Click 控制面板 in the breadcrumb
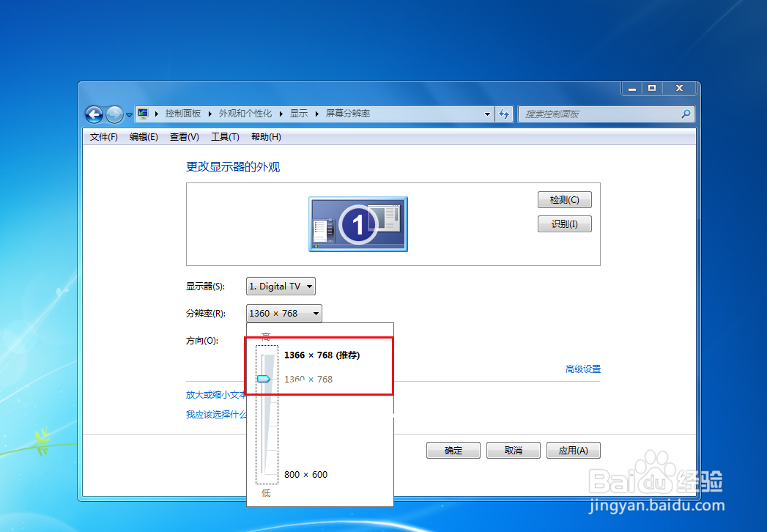This screenshot has height=532, width=767. pos(183,114)
